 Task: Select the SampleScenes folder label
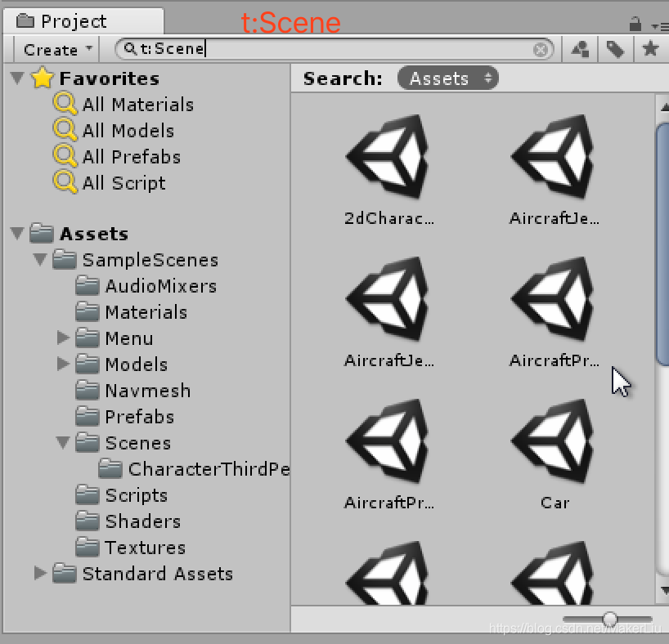pyautogui.click(x=150, y=260)
